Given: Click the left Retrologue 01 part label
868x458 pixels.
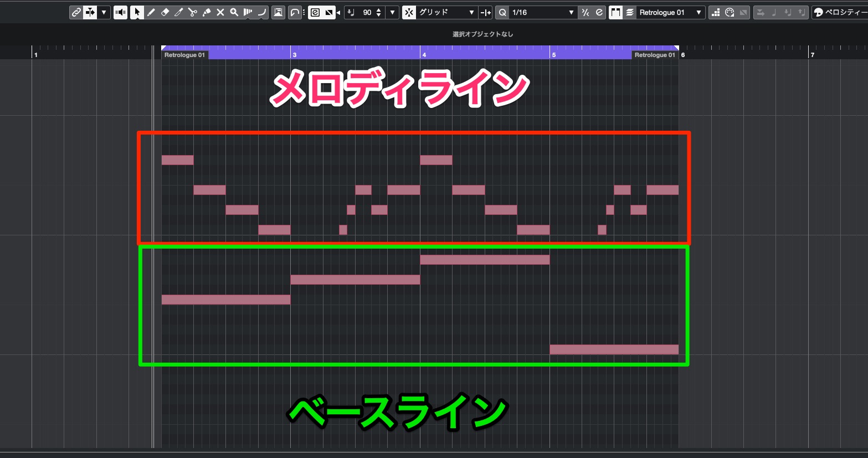Looking at the screenshot, I should (x=184, y=55).
